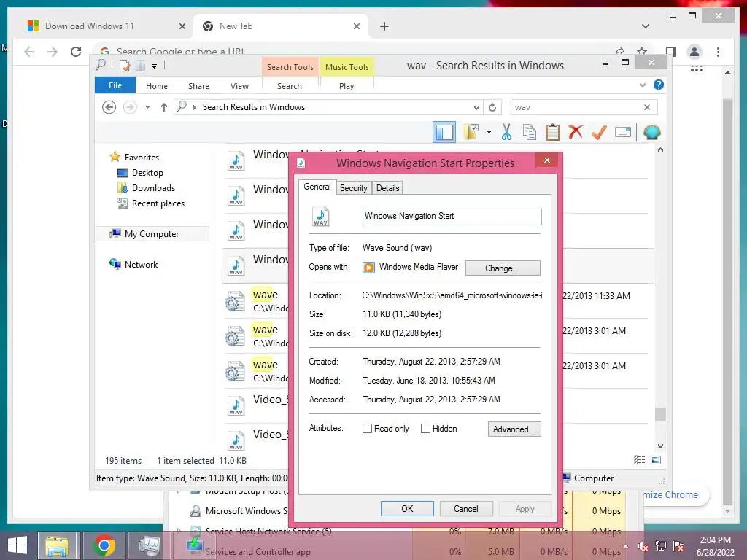Viewport: 747px width, 560px height.
Task: Open the View ribbon tab
Action: [x=239, y=86]
